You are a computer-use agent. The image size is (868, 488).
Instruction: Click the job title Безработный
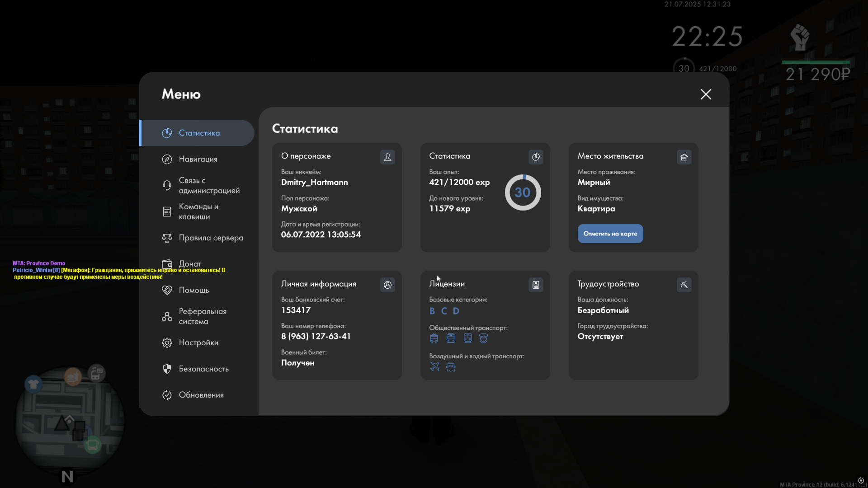pyautogui.click(x=603, y=310)
